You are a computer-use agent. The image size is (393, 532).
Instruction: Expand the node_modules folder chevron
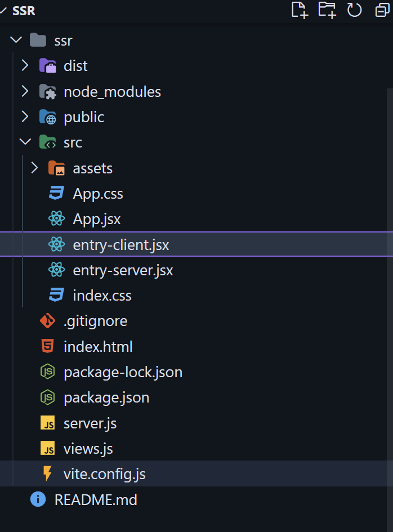25,91
